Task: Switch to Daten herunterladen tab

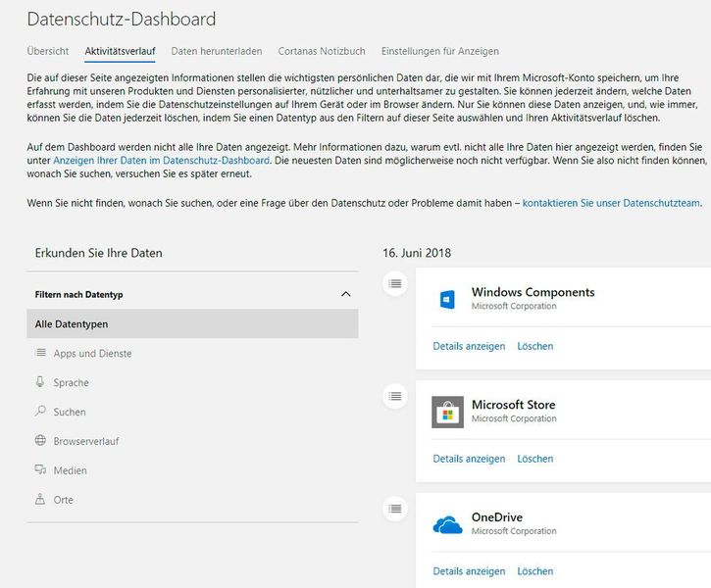Action: [217, 51]
